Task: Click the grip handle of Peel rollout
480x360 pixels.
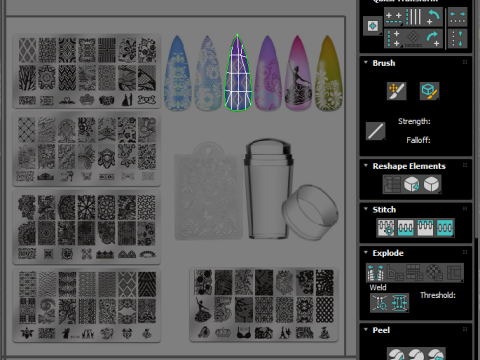Action: (x=465, y=329)
